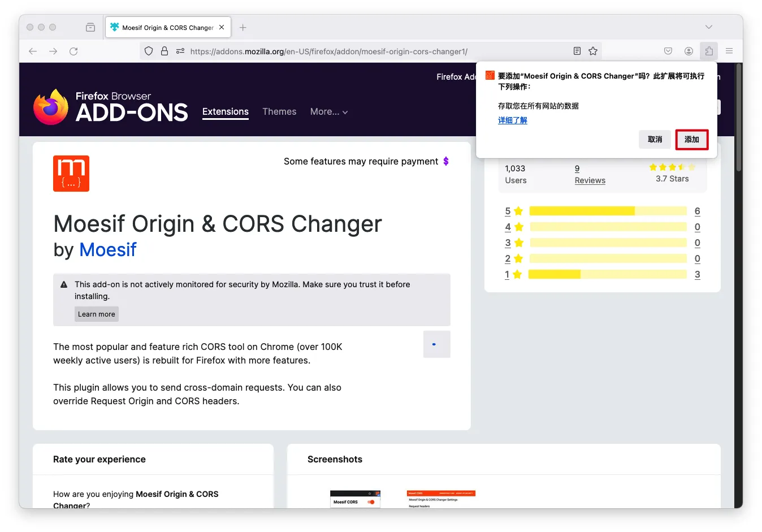This screenshot has width=762, height=532.
Task: Click the site permissions icon in URL bar
Action: 180,51
